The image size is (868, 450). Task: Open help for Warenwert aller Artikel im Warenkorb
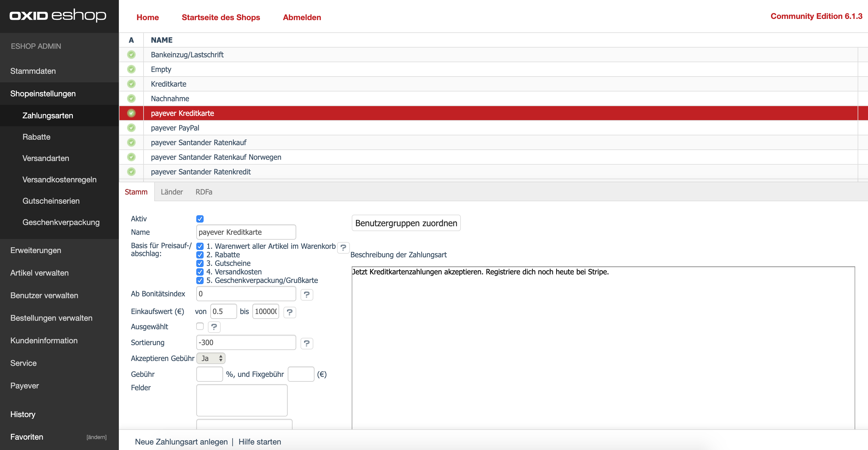point(343,248)
